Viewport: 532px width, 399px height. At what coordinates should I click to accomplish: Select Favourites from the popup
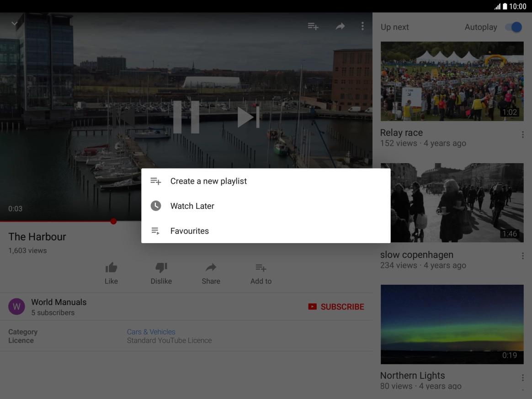pos(189,231)
